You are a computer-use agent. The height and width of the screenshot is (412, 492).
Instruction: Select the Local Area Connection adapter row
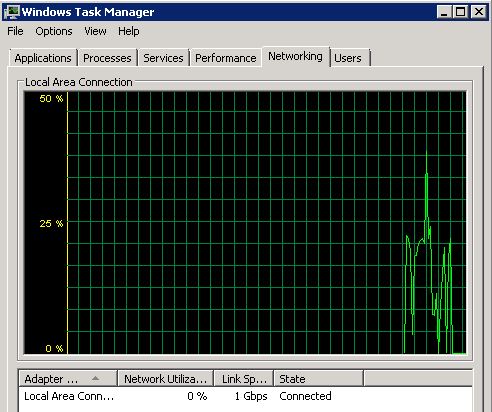tap(245, 396)
